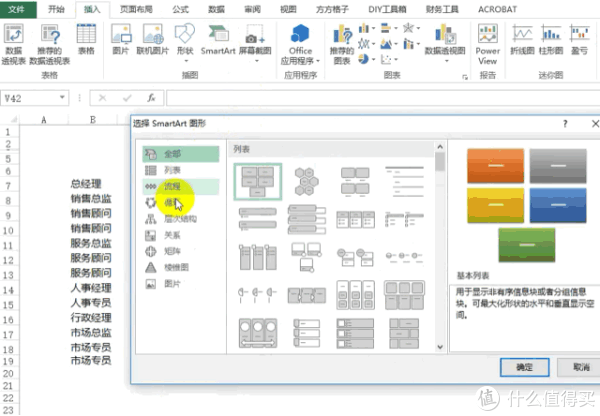Open Office apps (Office应用程序)
This screenshot has width=600, height=416.
click(300, 44)
